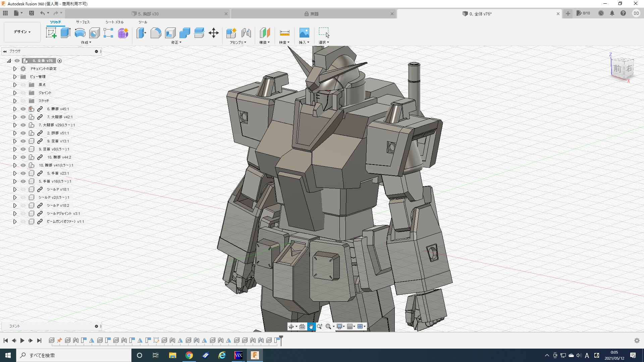
Task: Select the Move/Copy arrows tool
Action: tap(213, 33)
